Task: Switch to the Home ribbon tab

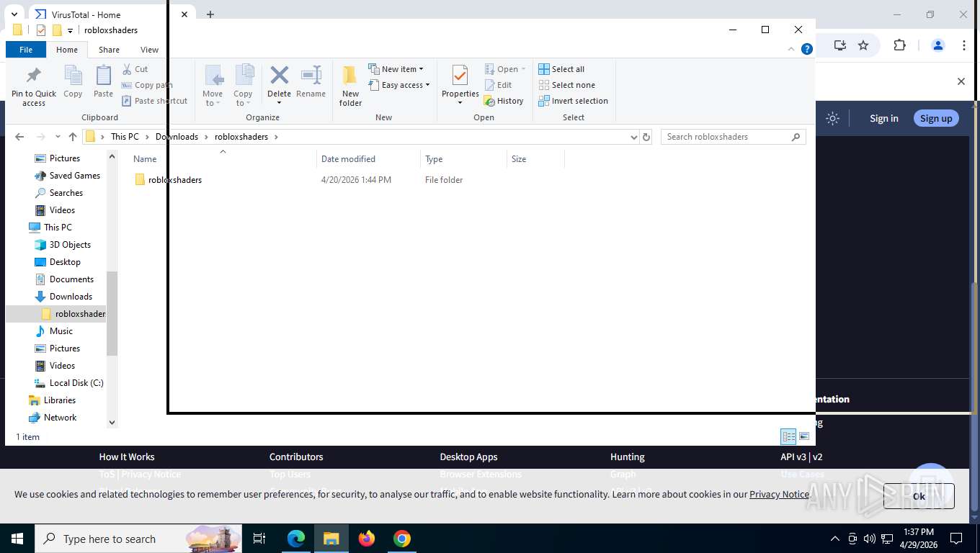Action: tap(67, 50)
